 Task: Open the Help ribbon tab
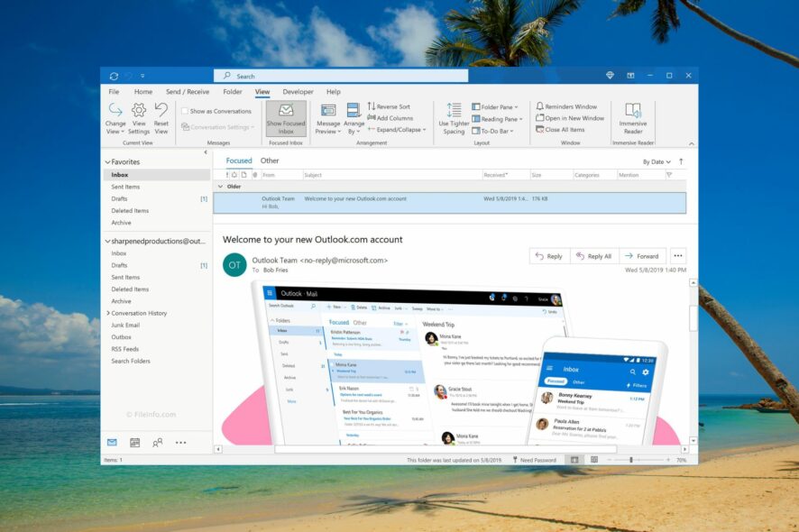(334, 92)
